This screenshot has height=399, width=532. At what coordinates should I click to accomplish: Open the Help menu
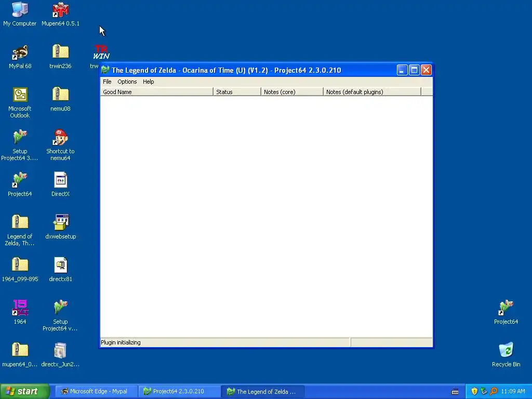pyautogui.click(x=148, y=82)
